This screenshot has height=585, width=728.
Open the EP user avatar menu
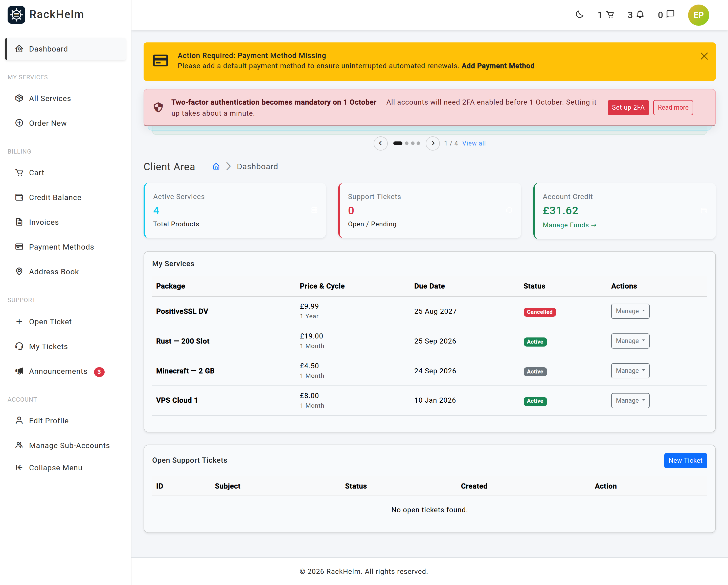698,15
